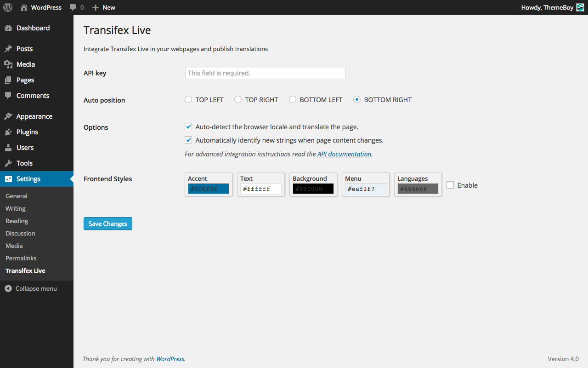This screenshot has height=368, width=588.
Task: Click the Appearance paintbrush icon
Action: click(8, 116)
